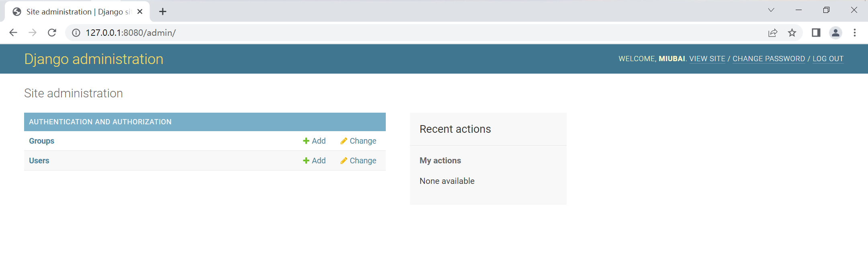The width and height of the screenshot is (868, 278).
Task: Click the browser back arrow
Action: coord(13,33)
